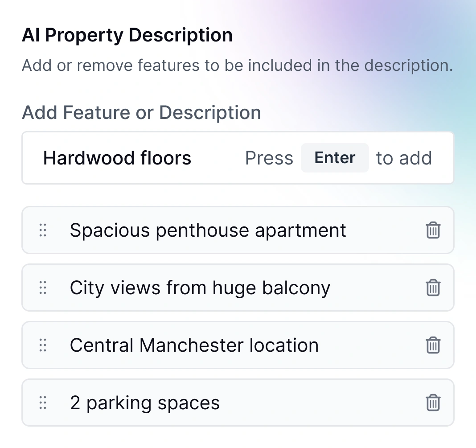Click the drag handle beside Spacious penthouse apartment
The image size is (476, 448).
click(43, 230)
